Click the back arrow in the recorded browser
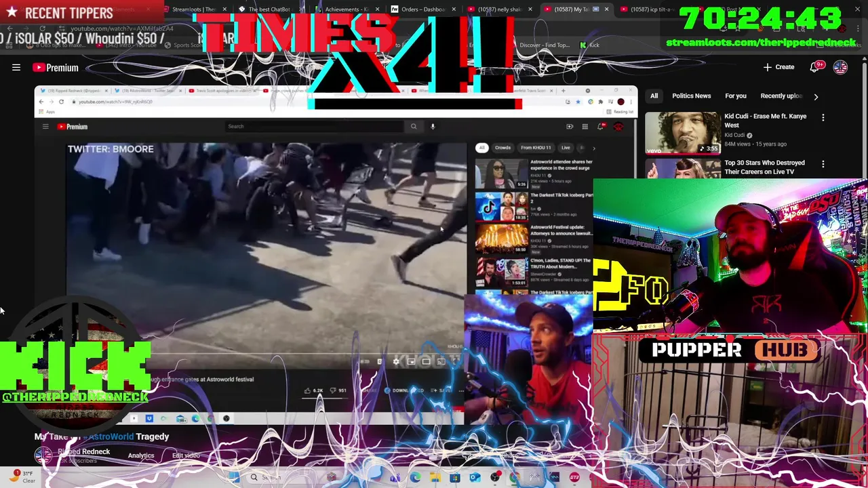 41,102
